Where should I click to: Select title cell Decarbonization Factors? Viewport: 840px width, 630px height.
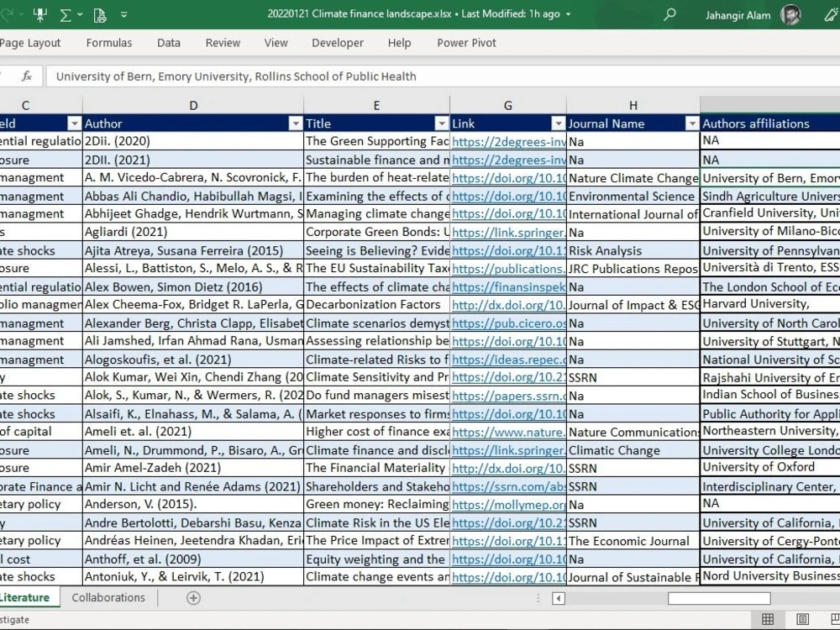(376, 304)
